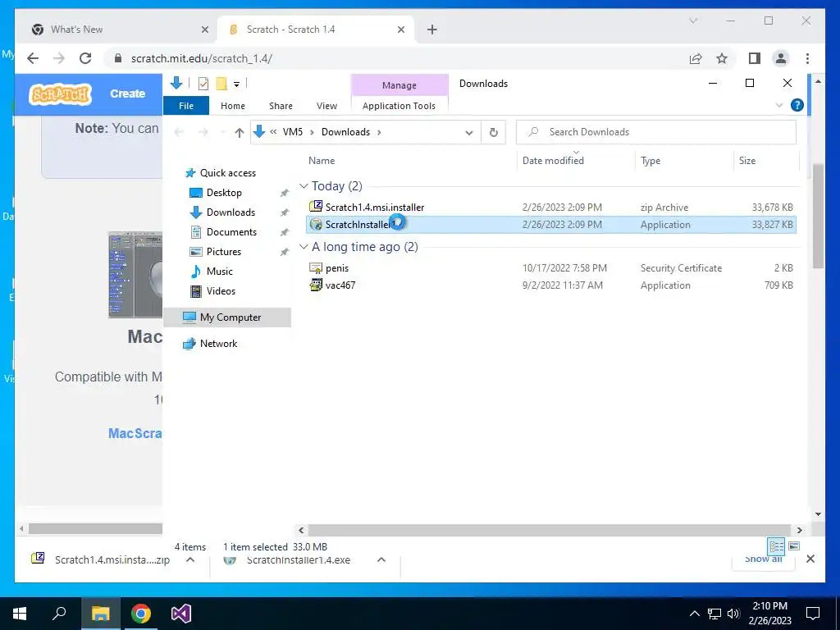Open Desktop in the navigation pane
Viewport: 840px width, 630px height.
[x=224, y=192]
